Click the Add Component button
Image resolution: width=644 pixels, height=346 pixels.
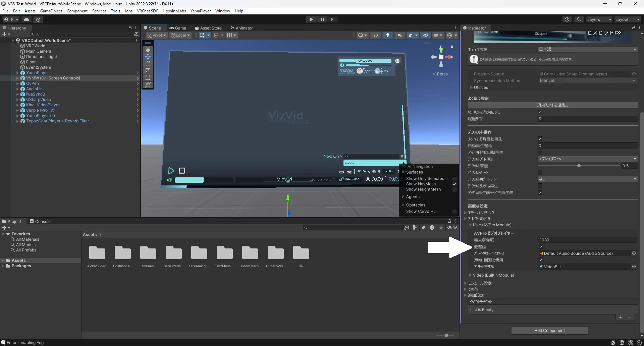point(549,331)
